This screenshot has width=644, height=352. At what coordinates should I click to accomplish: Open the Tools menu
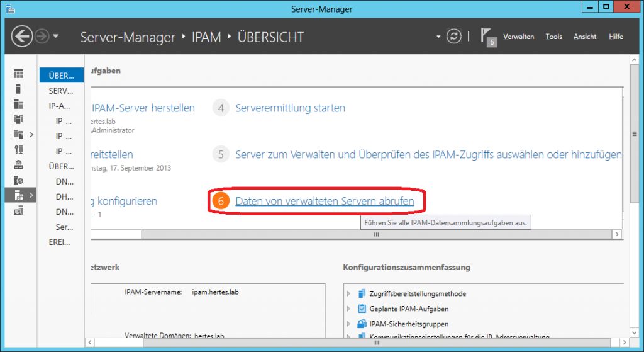pyautogui.click(x=553, y=37)
